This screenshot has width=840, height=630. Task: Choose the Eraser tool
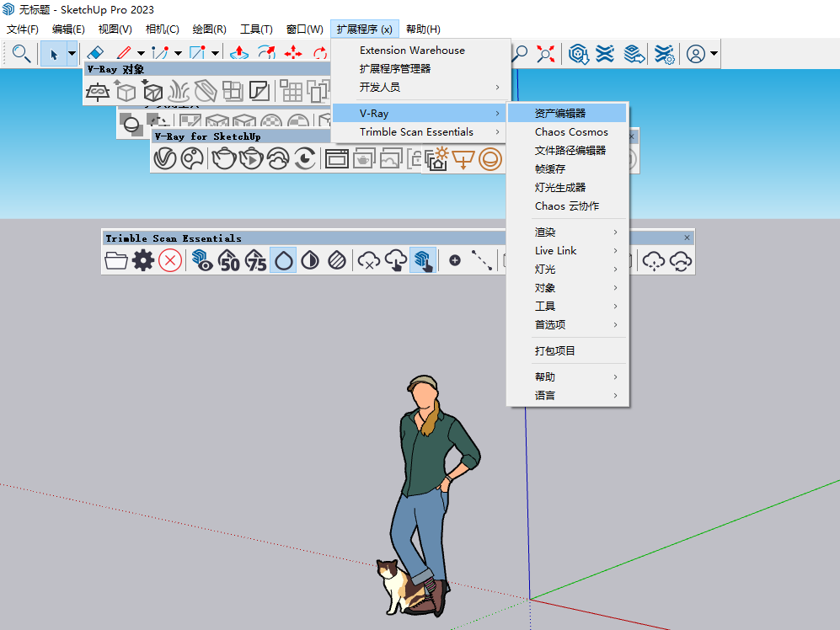95,53
